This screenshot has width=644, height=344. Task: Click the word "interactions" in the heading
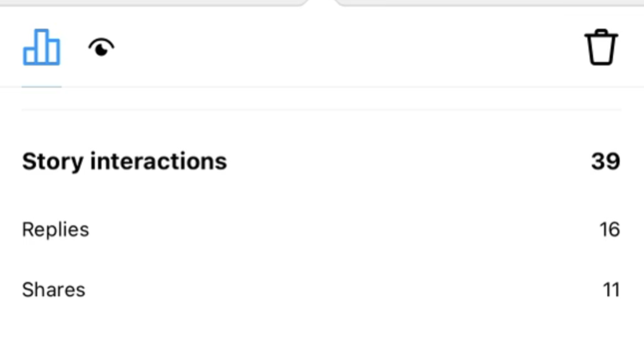coord(158,161)
